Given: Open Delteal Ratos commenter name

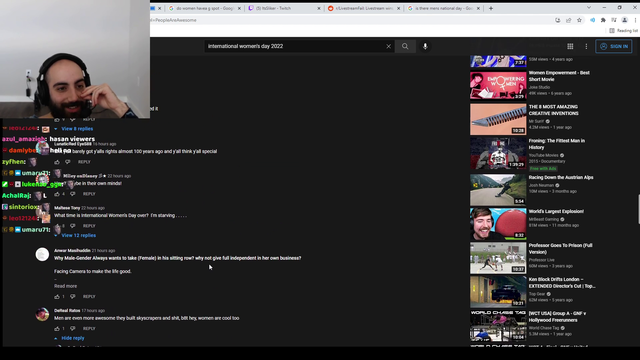Looking at the screenshot, I should pyautogui.click(x=67, y=311).
